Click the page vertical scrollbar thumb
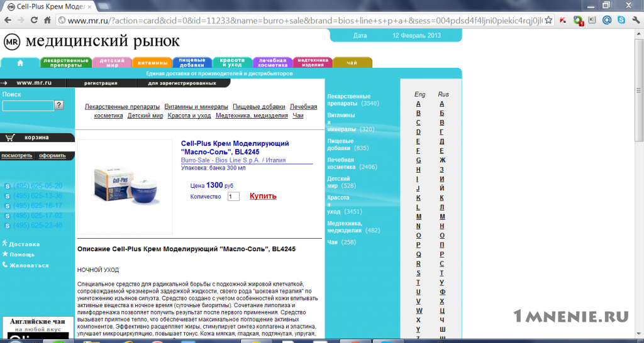 [639, 90]
